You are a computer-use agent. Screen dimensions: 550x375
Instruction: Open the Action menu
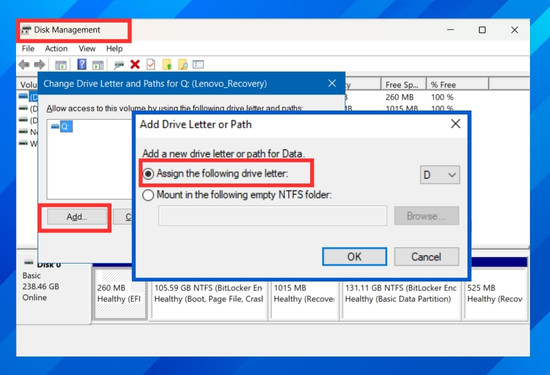(x=56, y=48)
